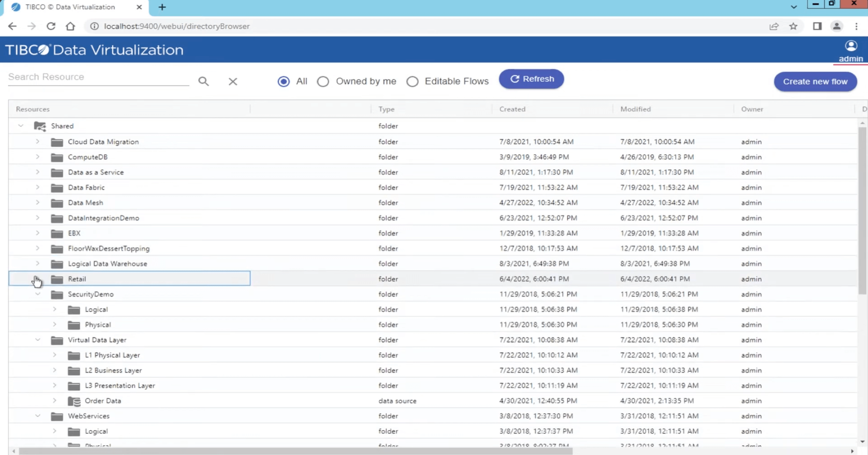Open the browser share icon
Screen dimensions: 868x455
774,26
